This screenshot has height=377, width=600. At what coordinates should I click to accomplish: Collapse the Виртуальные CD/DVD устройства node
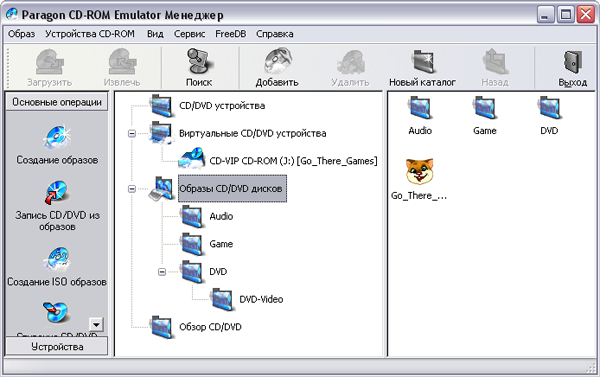pos(132,134)
